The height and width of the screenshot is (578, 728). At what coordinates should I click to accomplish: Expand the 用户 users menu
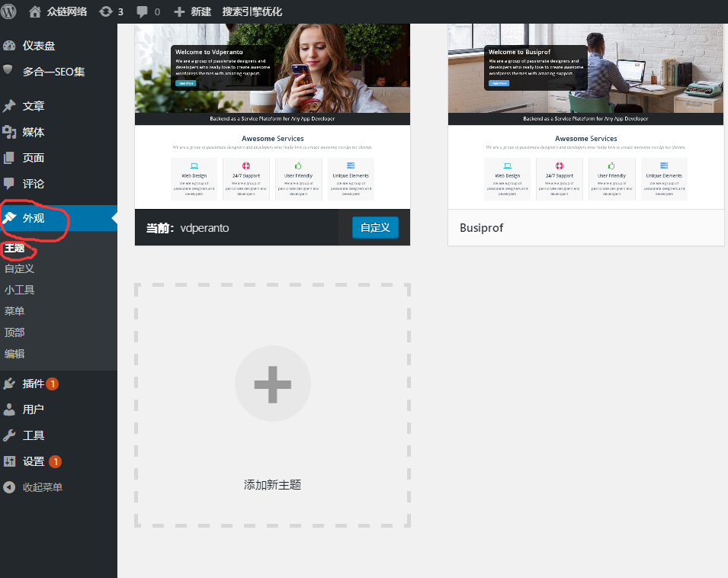tap(33, 409)
